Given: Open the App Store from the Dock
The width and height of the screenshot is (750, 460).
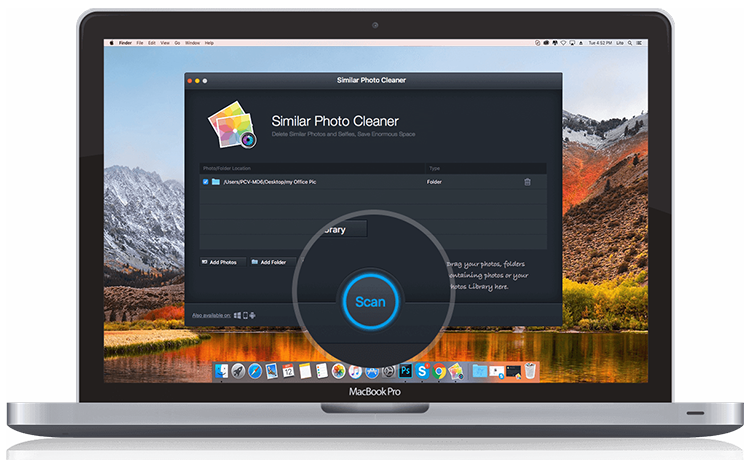Looking at the screenshot, I should [372, 372].
